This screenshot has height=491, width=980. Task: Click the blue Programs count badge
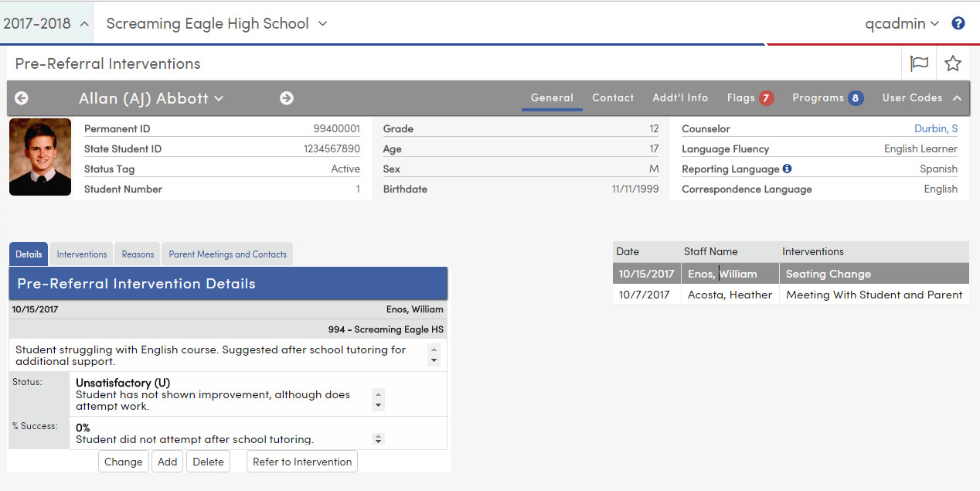854,97
